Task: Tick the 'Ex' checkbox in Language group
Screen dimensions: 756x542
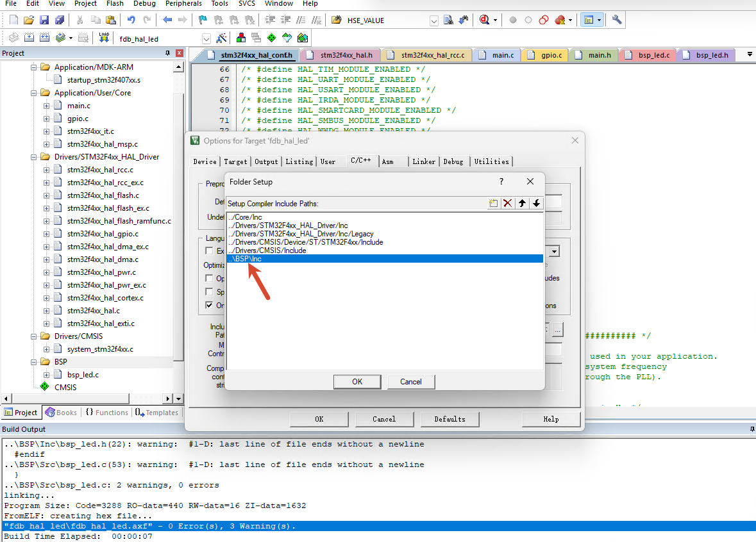Action: [x=209, y=251]
